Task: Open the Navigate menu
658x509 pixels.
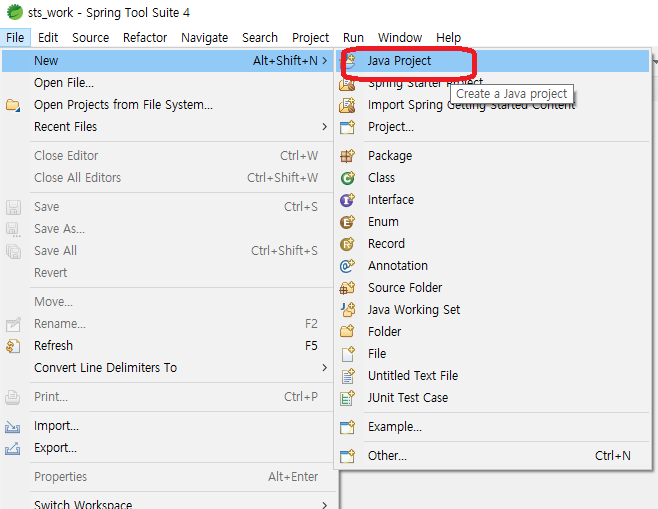Action: pos(205,38)
